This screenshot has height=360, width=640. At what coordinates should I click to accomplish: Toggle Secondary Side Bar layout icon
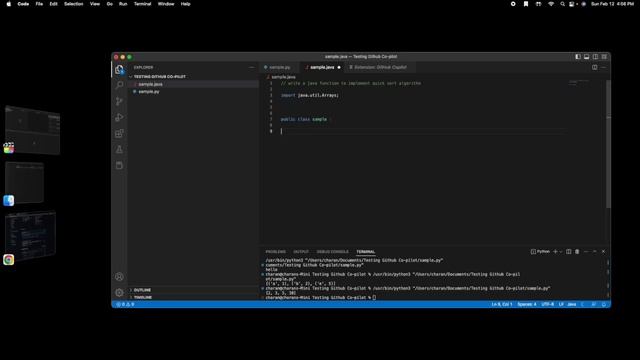pyautogui.click(x=596, y=57)
